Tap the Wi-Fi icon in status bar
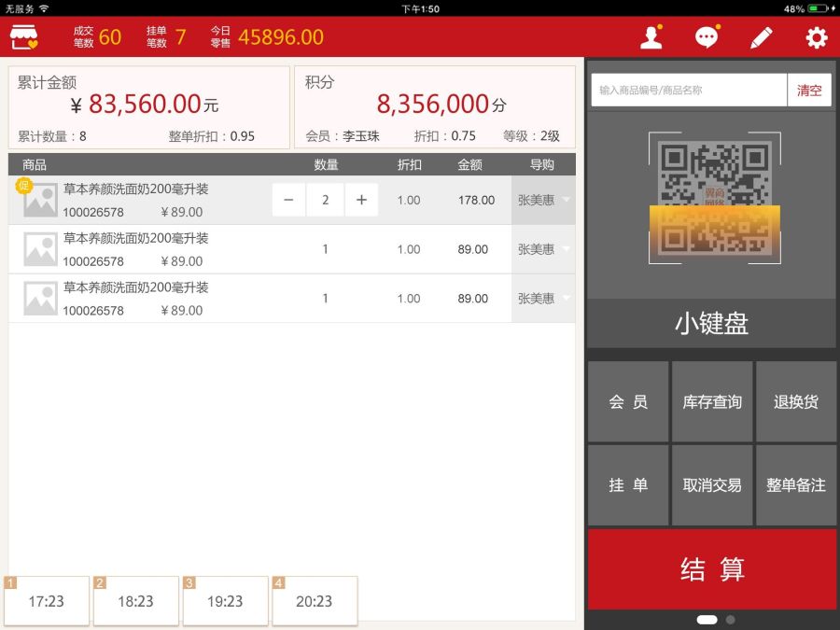 point(45,8)
